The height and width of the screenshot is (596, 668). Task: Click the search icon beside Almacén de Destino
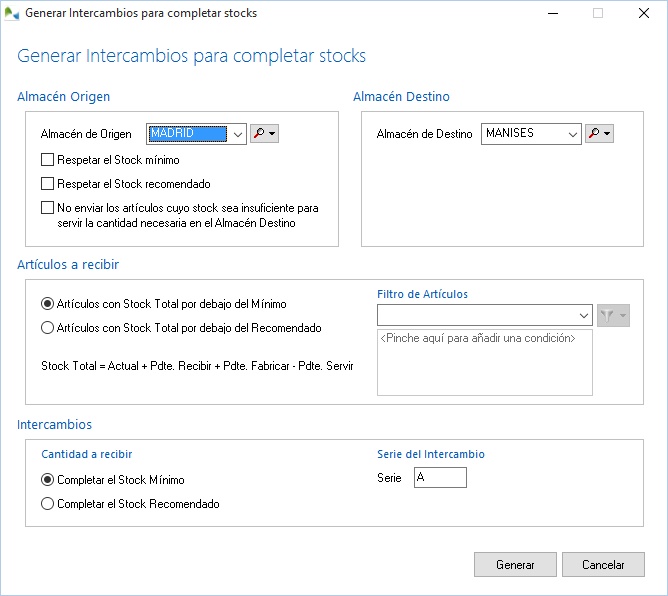595,134
